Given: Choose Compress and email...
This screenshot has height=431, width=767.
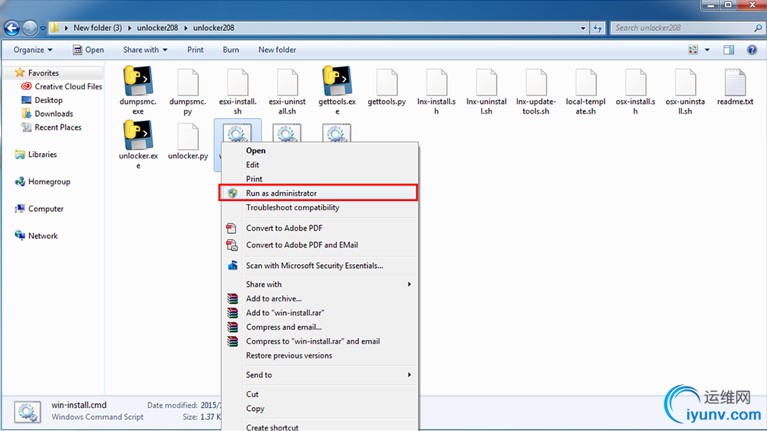Looking at the screenshot, I should (319, 327).
